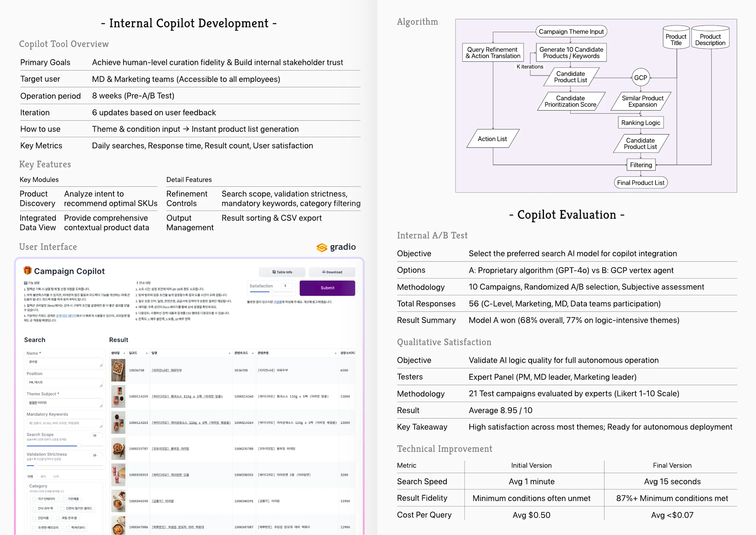Open the [모두의맛집] 왕푸징 마라탕 deal link
Image resolution: width=756 pixels, height=535 pixels.
(170, 449)
